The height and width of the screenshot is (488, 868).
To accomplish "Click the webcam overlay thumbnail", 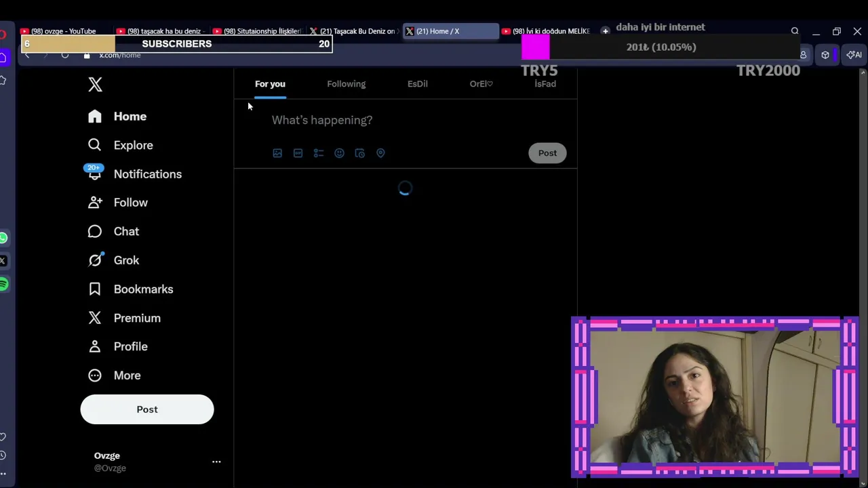I will click(715, 397).
